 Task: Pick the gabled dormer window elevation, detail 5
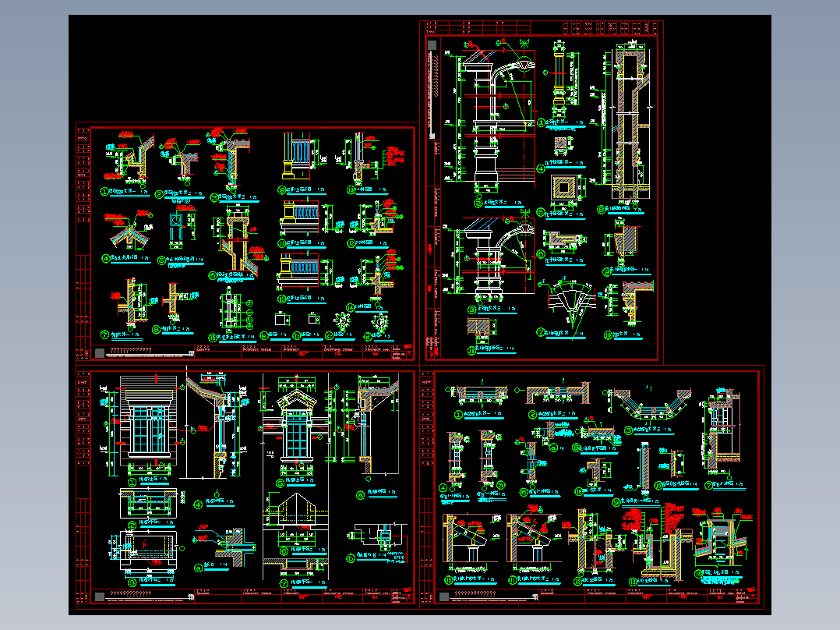click(x=295, y=426)
